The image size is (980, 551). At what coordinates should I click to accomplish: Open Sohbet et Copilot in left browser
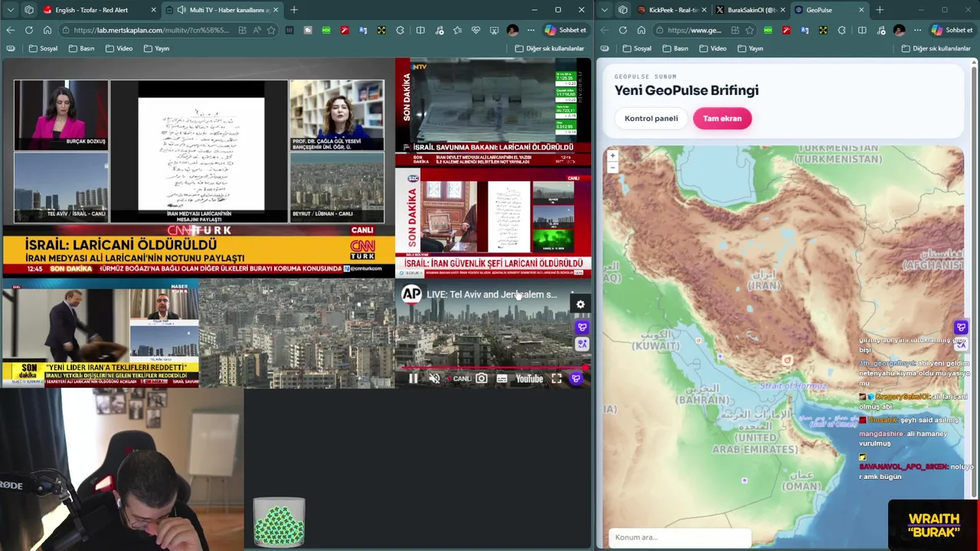click(x=565, y=30)
